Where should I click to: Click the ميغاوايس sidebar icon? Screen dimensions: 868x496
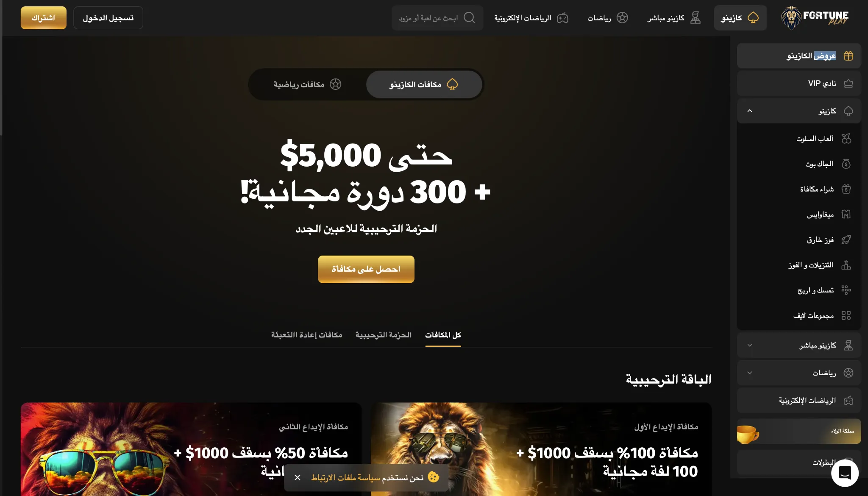(846, 215)
